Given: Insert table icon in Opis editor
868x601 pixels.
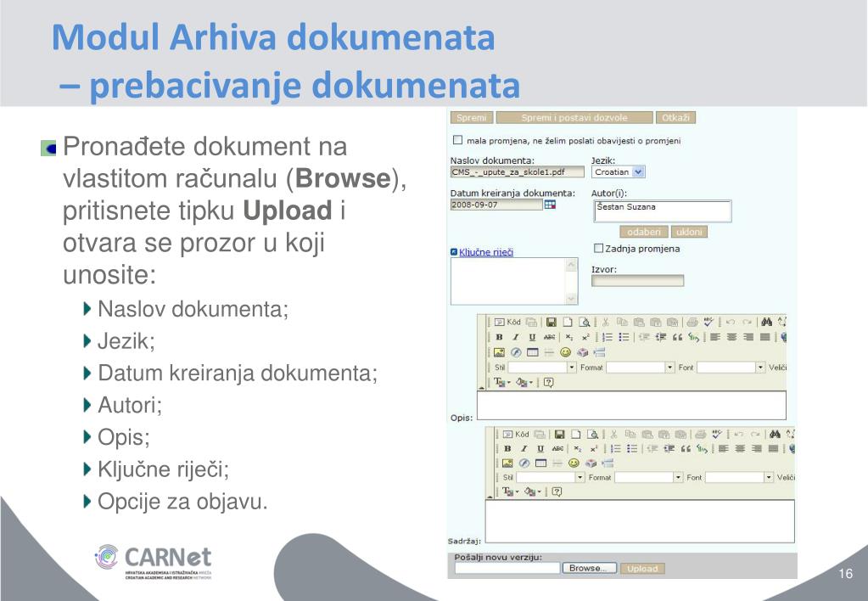Looking at the screenshot, I should [x=533, y=352].
